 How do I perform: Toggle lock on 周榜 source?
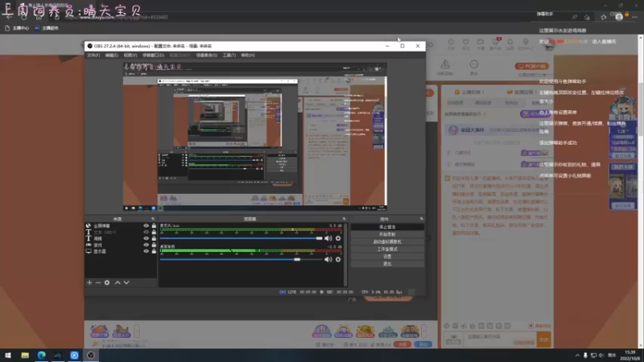(154, 238)
